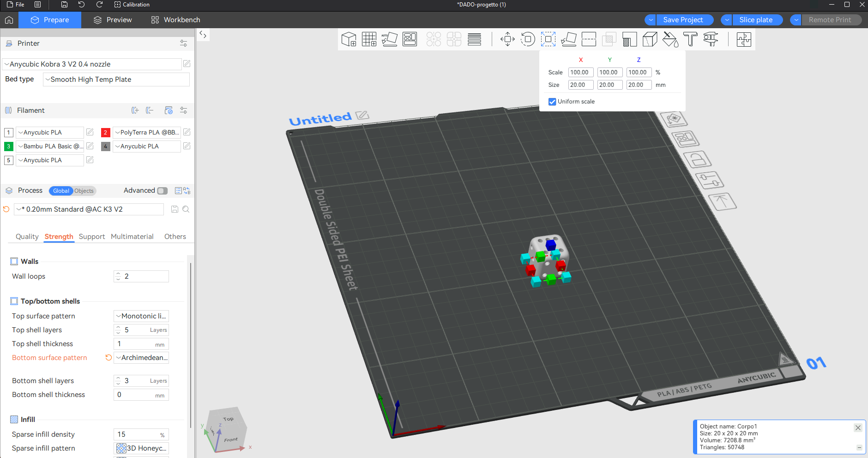This screenshot has height=458, width=868.
Task: Open the Multimaterial settings tab
Action: coord(132,237)
